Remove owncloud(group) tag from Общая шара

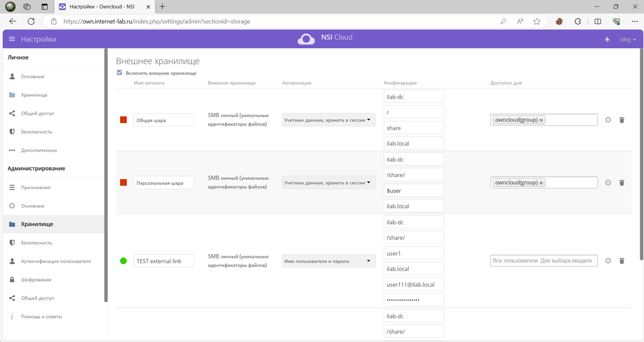541,120
